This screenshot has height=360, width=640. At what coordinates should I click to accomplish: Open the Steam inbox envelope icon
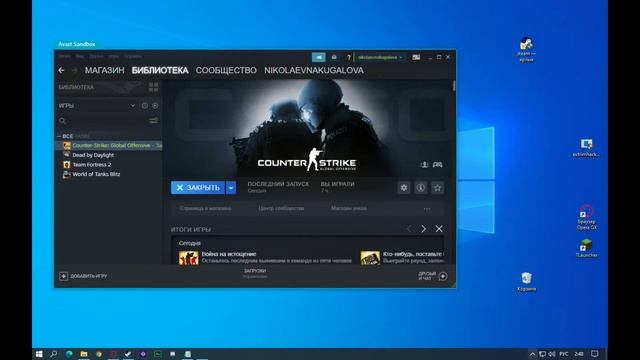pyautogui.click(x=334, y=57)
